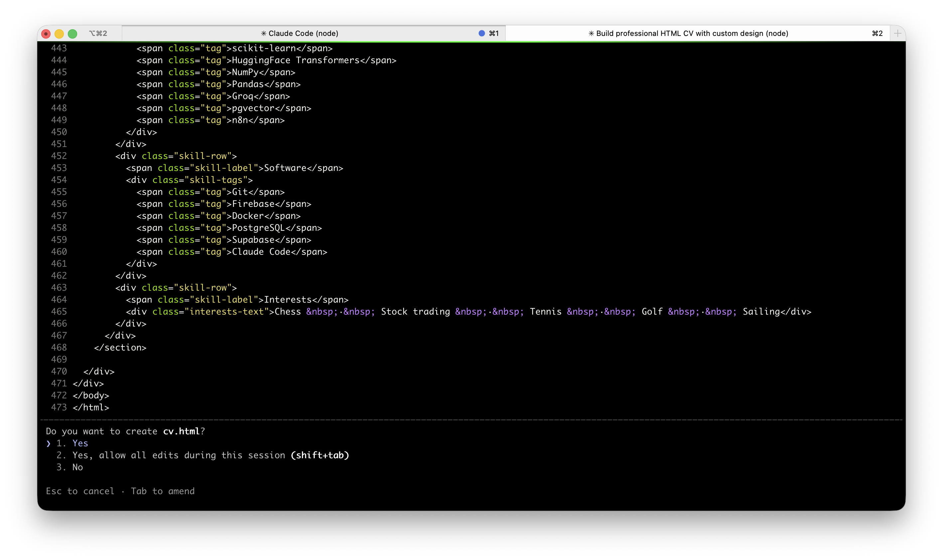Click the HuggingFace Transformers tag line
This screenshot has height=560, width=943.
coord(266,60)
